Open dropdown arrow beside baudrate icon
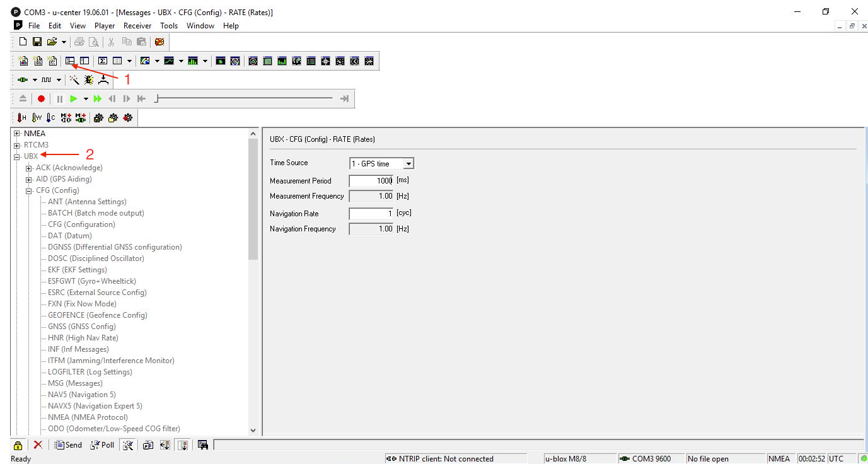This screenshot has width=868, height=464. pos(59,80)
